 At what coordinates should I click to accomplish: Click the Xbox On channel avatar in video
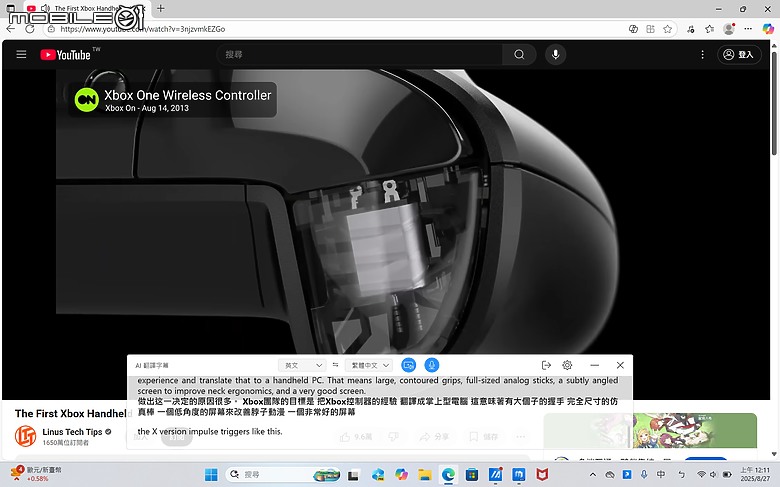87,99
